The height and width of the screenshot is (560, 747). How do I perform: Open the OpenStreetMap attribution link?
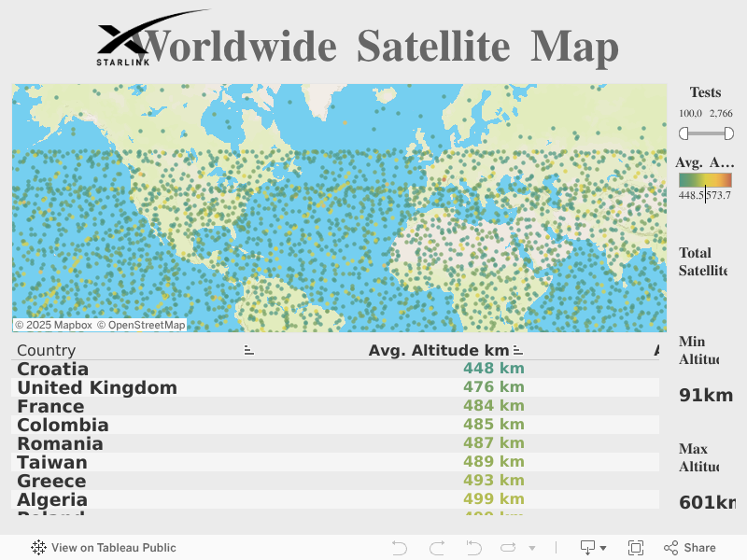coord(141,325)
